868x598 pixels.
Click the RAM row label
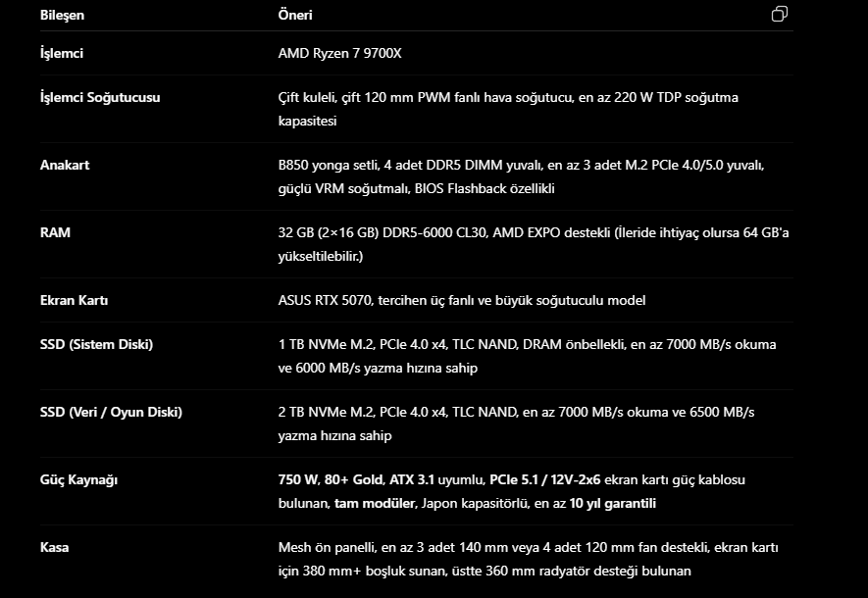[x=55, y=232]
